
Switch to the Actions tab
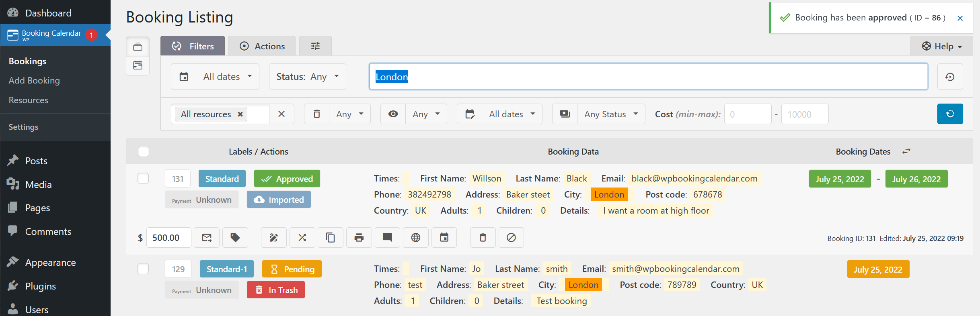(262, 46)
